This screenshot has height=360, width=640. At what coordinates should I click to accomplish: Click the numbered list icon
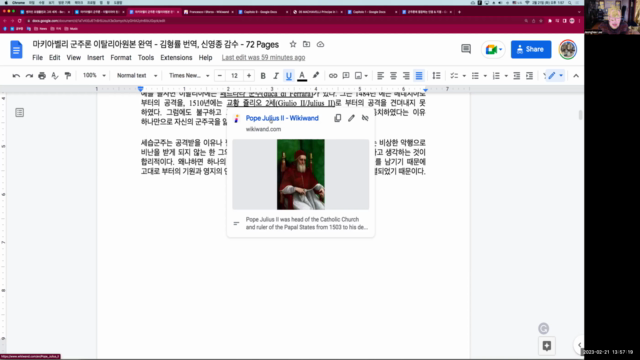(496, 76)
